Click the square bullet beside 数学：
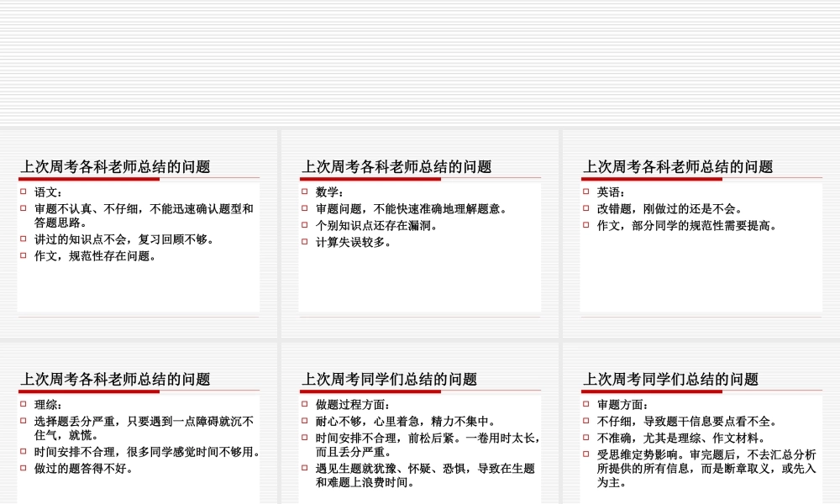The image size is (840, 504). point(304,192)
